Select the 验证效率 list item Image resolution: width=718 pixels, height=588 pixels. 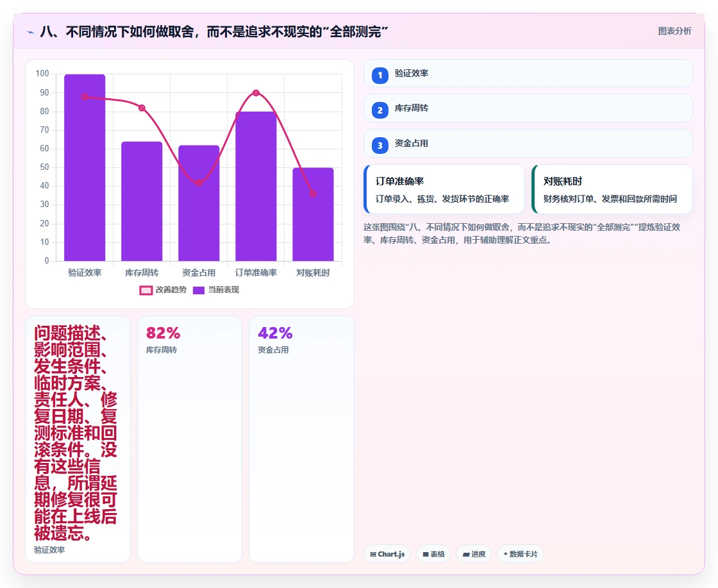point(528,73)
